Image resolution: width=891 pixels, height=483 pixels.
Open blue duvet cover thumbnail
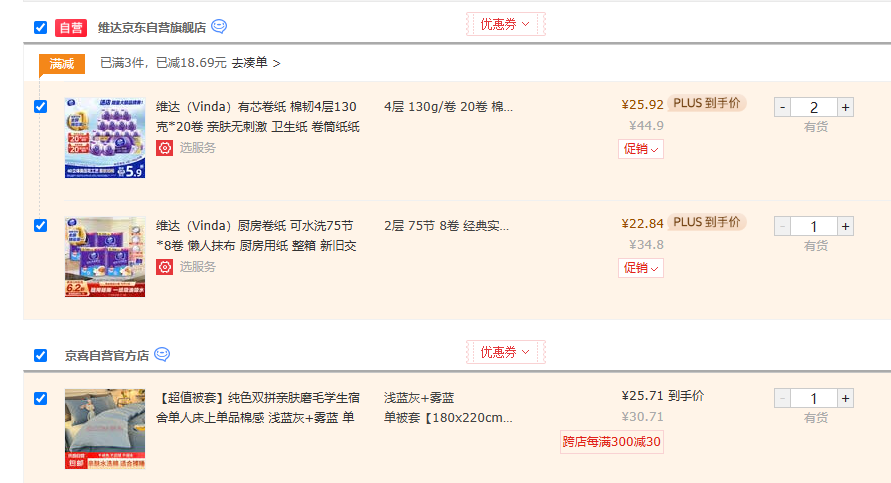pos(105,428)
